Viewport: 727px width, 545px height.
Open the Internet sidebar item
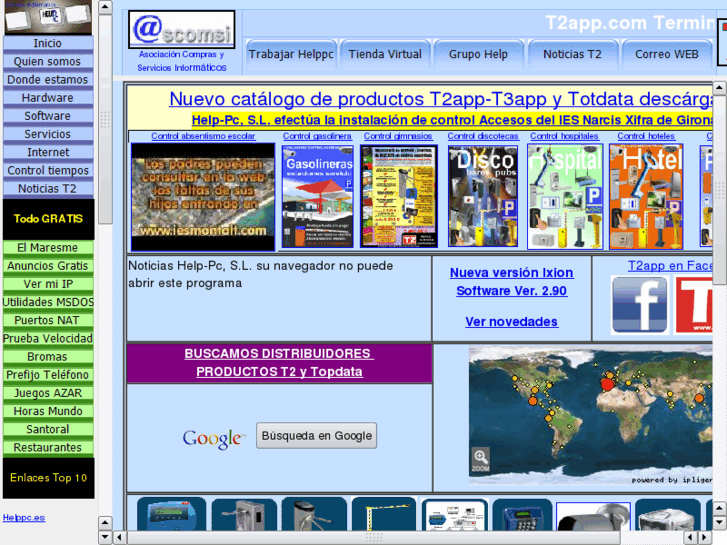tap(48, 152)
